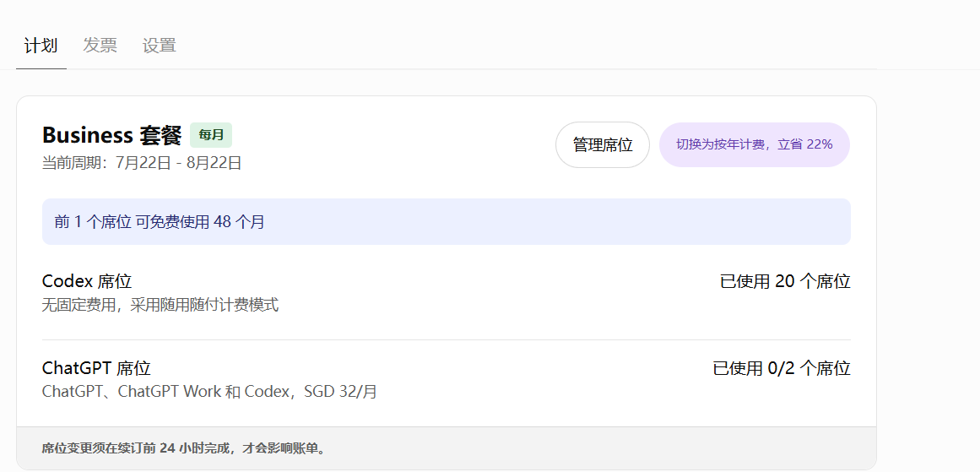The image size is (980, 472).
Task: Select the Business 套餐 heading
Action: [112, 135]
